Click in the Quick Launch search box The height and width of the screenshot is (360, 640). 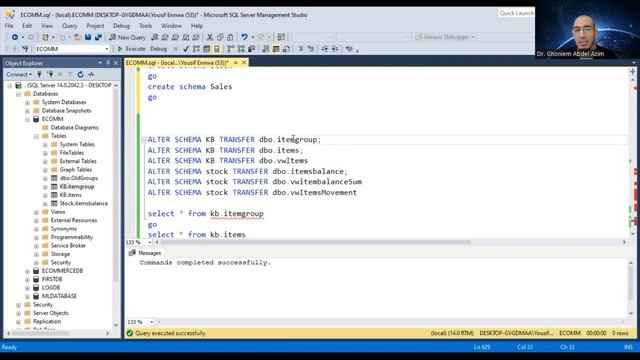coord(516,13)
